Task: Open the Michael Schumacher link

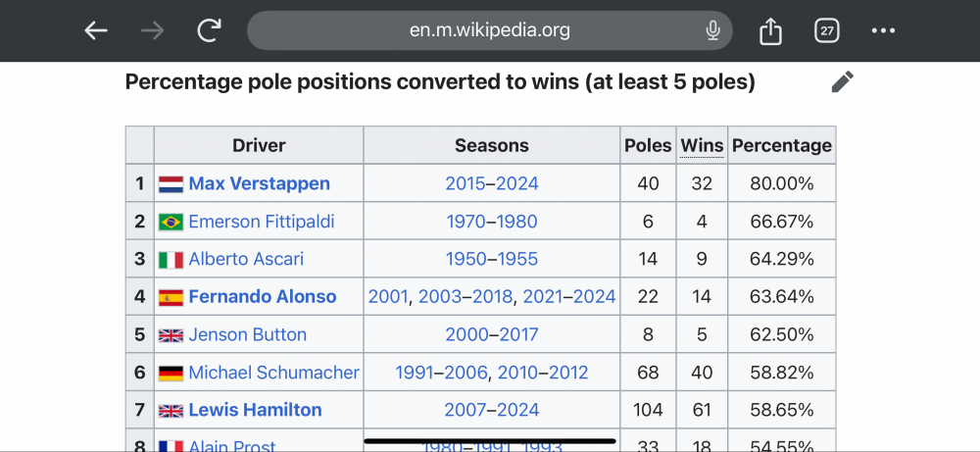Action: [273, 373]
